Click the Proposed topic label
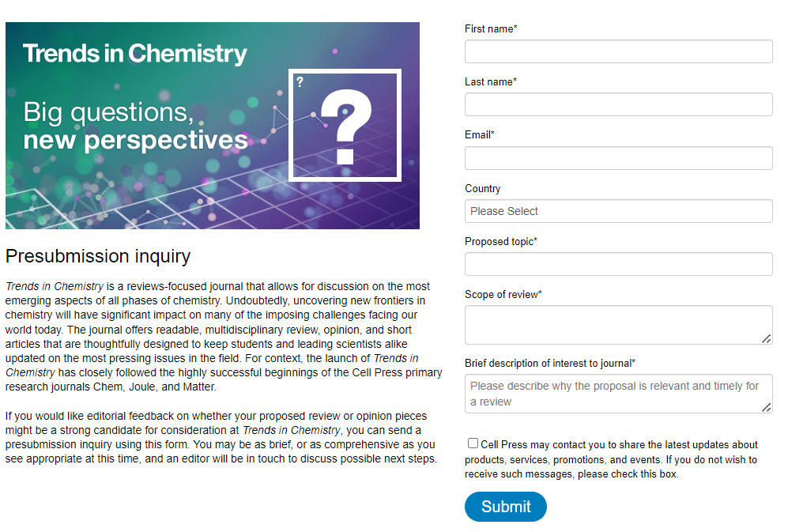Image resolution: width=788 pixels, height=532 pixels. pyautogui.click(x=501, y=241)
